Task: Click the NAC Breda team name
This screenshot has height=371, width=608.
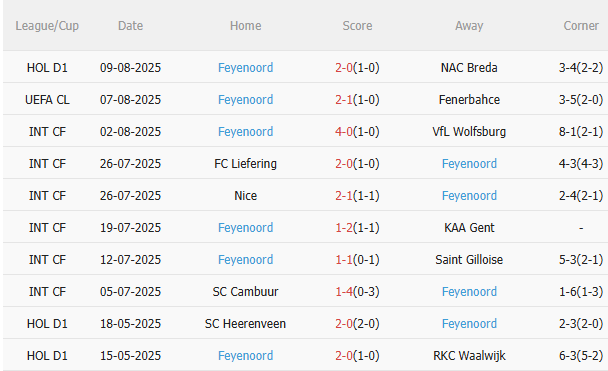Action: click(x=469, y=68)
